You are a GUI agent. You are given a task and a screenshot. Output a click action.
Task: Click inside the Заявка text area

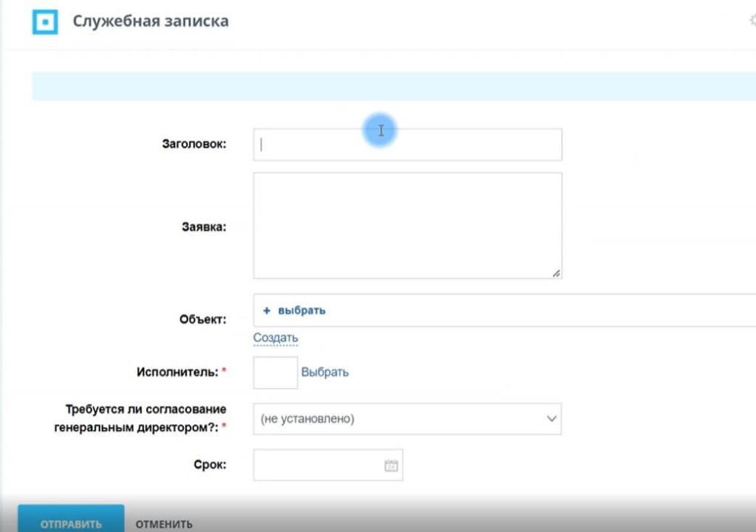click(407, 221)
